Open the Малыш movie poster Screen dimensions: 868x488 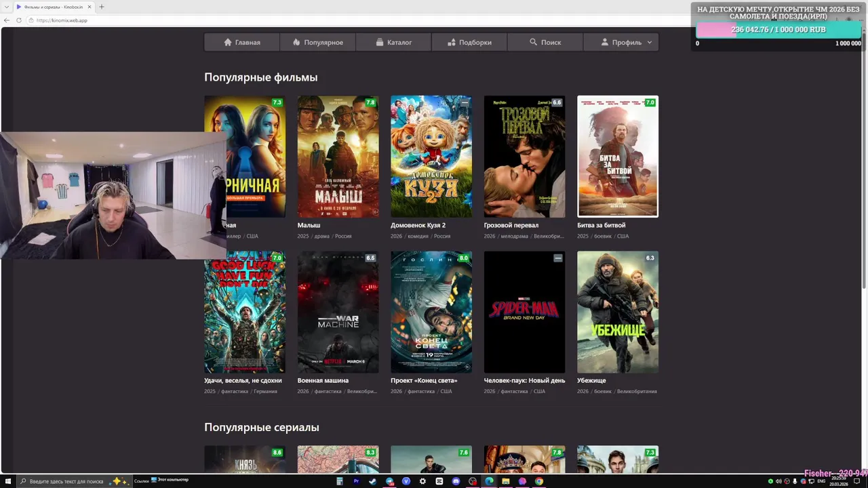338,157
